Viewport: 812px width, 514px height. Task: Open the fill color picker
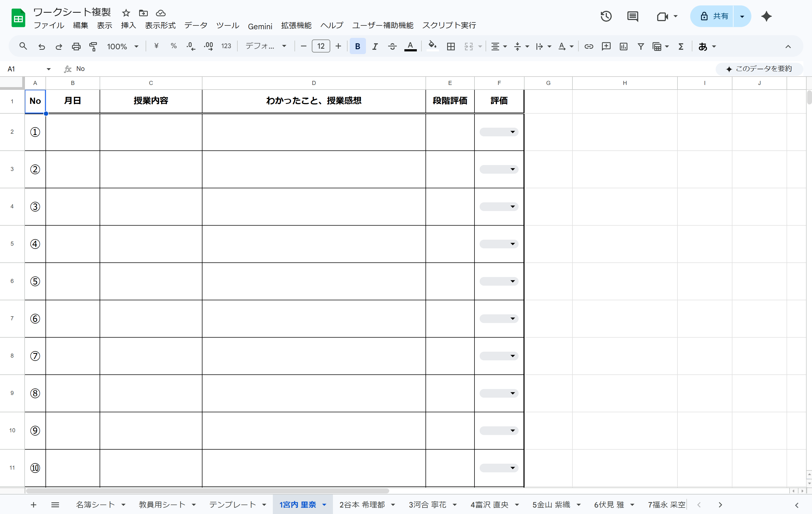[432, 46]
